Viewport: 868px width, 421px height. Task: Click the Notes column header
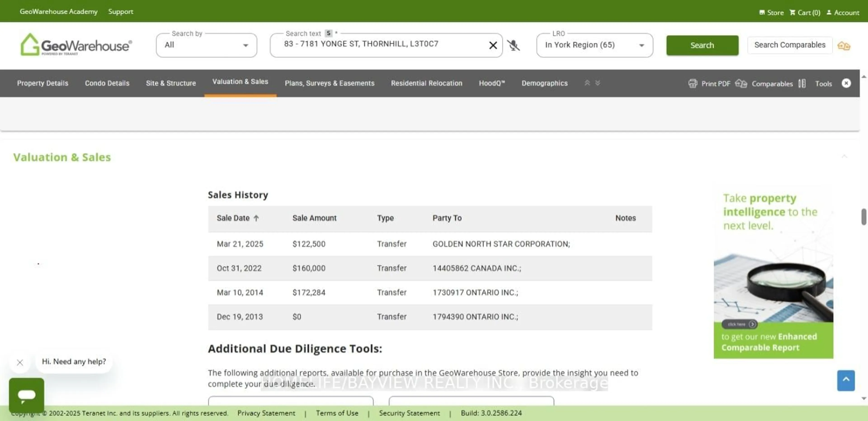click(625, 218)
